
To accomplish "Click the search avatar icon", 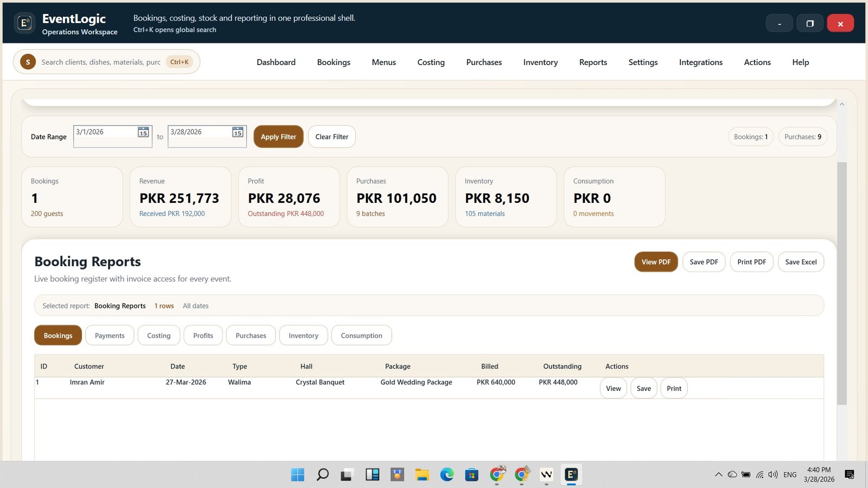I will [28, 62].
